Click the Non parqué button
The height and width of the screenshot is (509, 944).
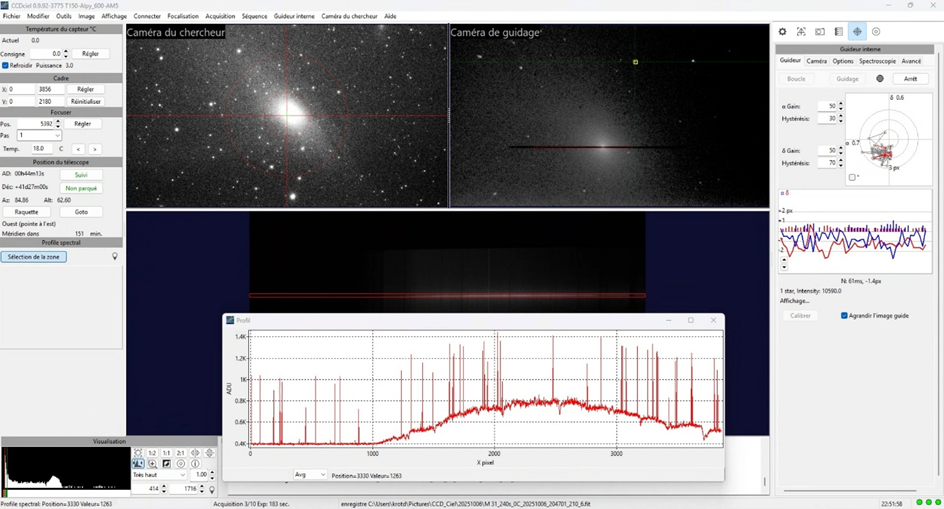81,188
